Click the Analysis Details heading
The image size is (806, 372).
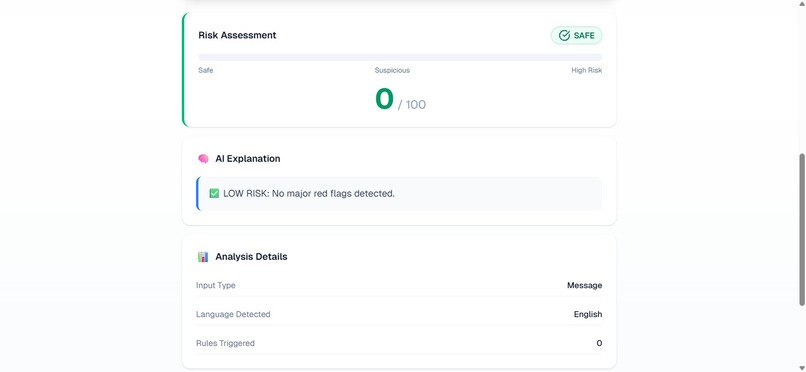pyautogui.click(x=251, y=256)
